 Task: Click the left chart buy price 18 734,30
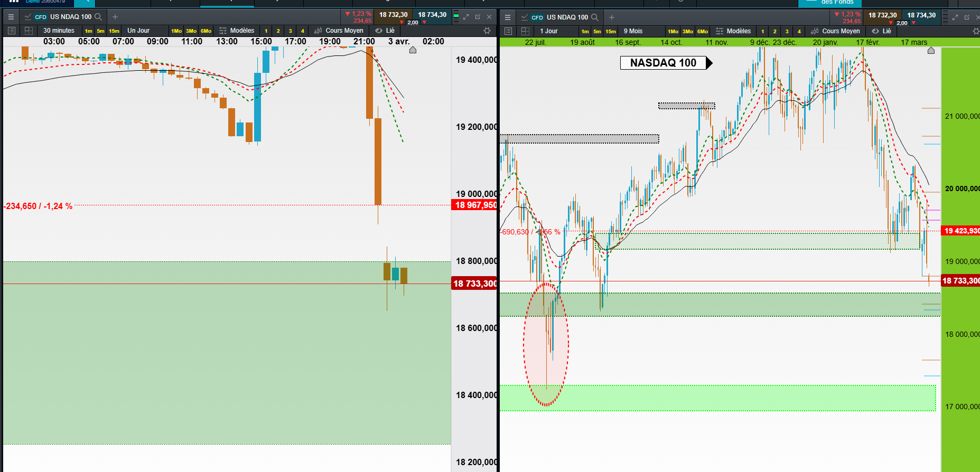[x=432, y=15]
